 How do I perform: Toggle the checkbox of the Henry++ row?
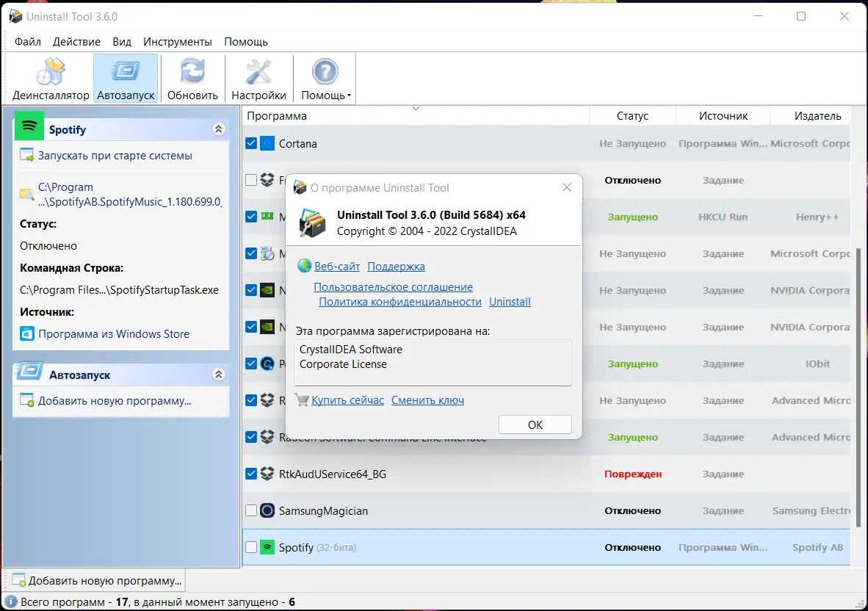(250, 217)
